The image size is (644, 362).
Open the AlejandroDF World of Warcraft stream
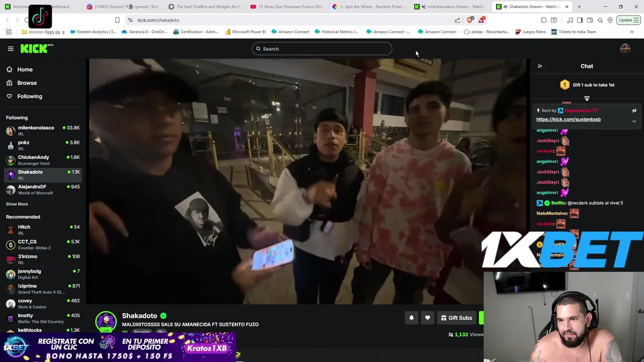[43, 190]
